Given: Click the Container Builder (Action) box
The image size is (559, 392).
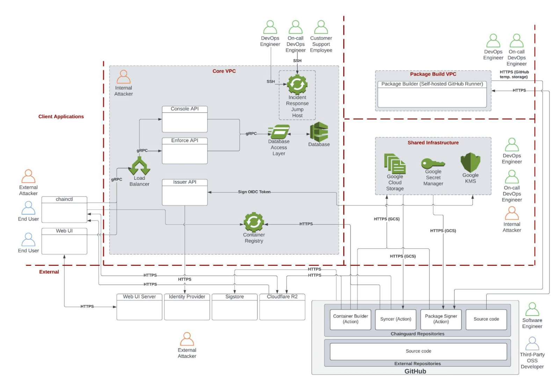Looking at the screenshot, I should (x=350, y=319).
